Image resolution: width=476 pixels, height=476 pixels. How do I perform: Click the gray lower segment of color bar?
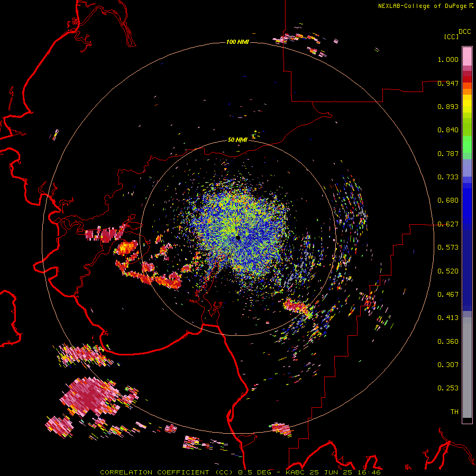(467, 368)
